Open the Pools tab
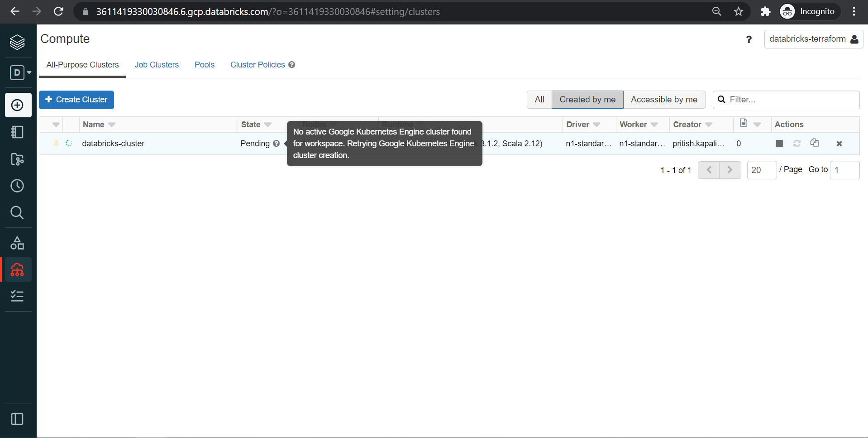Screen dimensions: 868x438 (205, 65)
